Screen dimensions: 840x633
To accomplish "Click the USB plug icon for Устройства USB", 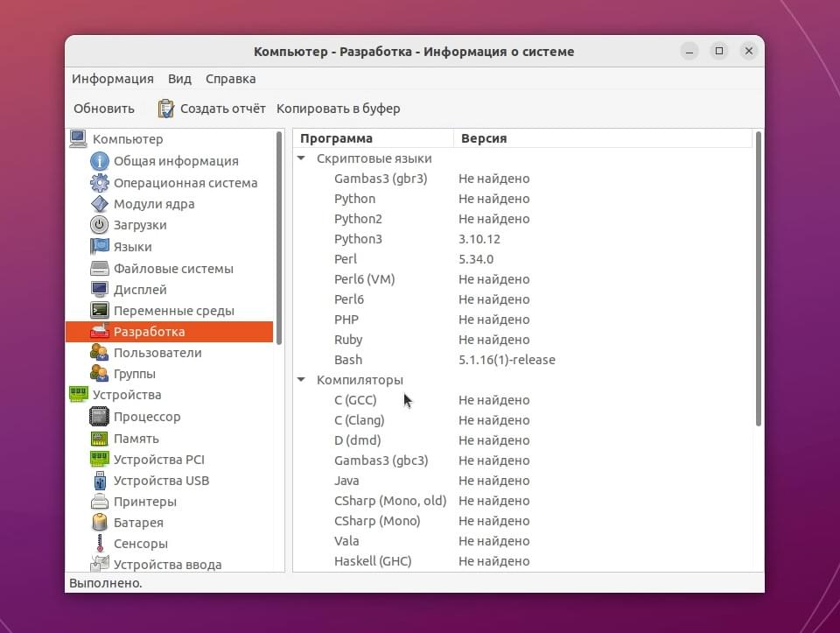I will (x=99, y=481).
